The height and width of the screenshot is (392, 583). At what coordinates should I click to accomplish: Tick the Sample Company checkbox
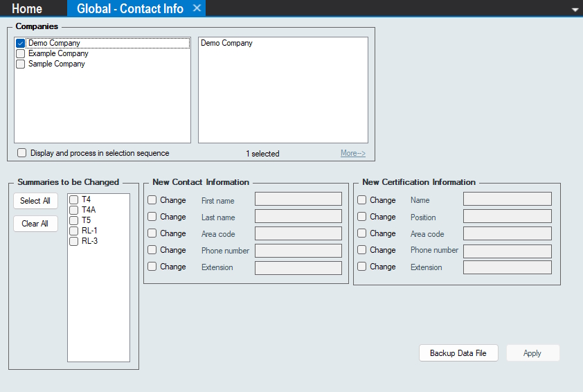[21, 64]
